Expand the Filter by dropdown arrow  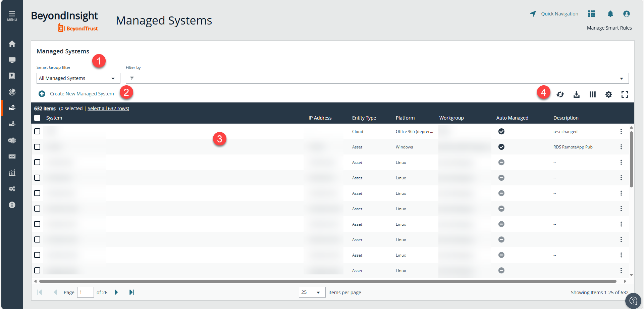(x=622, y=79)
